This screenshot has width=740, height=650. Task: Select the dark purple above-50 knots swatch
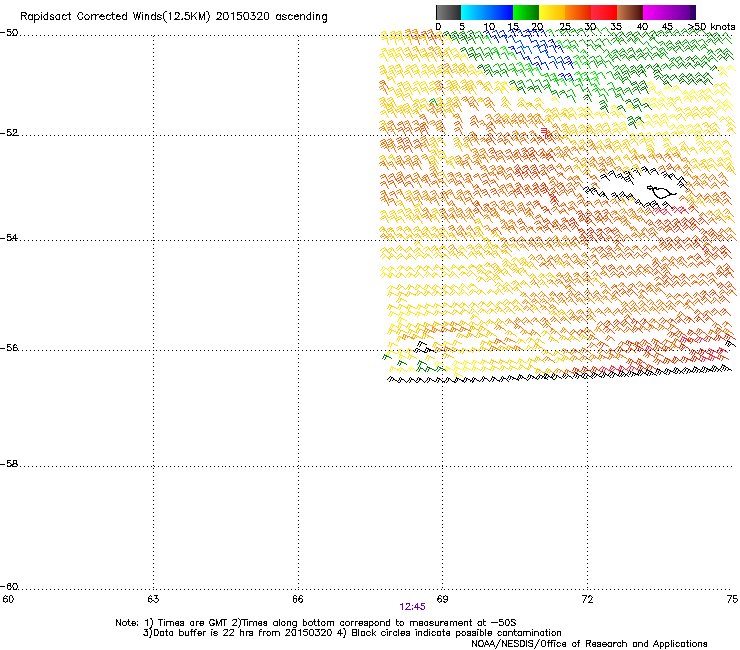click(692, 12)
